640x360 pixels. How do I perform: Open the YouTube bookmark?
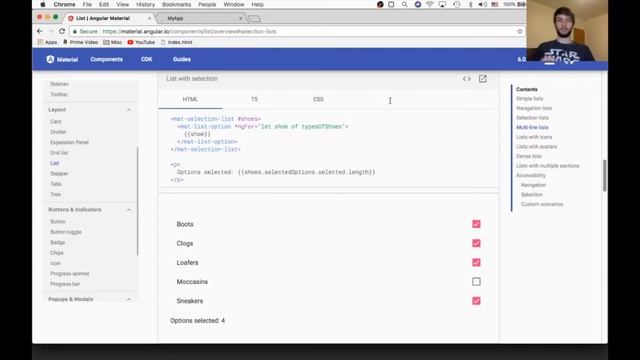[141, 42]
